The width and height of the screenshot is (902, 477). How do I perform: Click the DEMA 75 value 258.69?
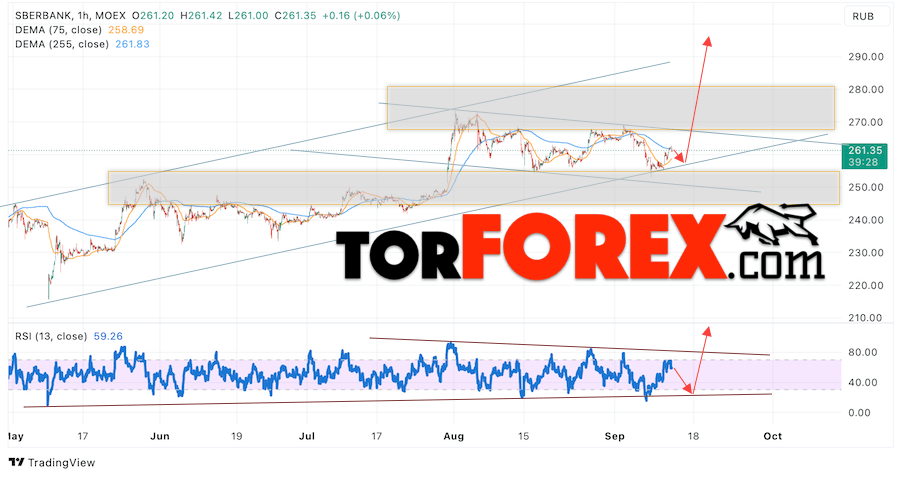[x=126, y=30]
